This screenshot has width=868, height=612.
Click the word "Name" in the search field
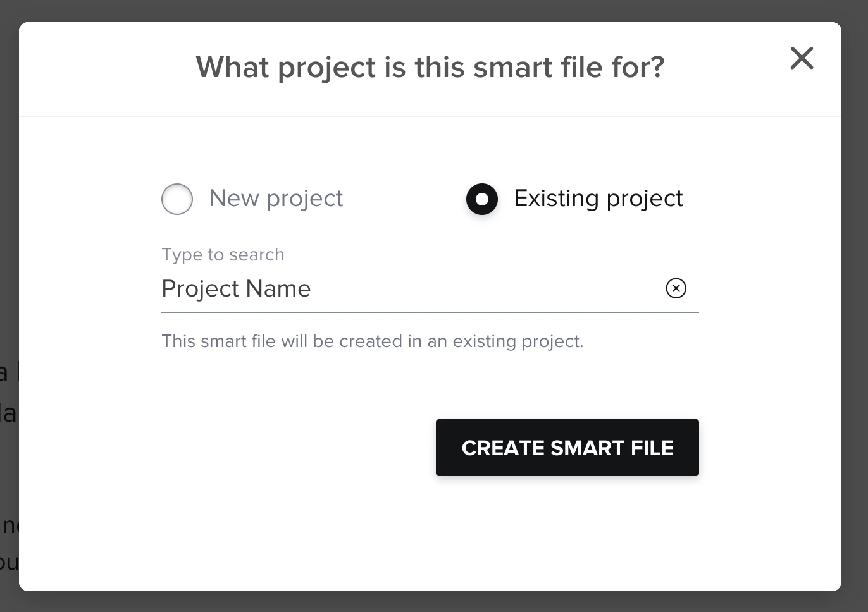click(x=278, y=289)
